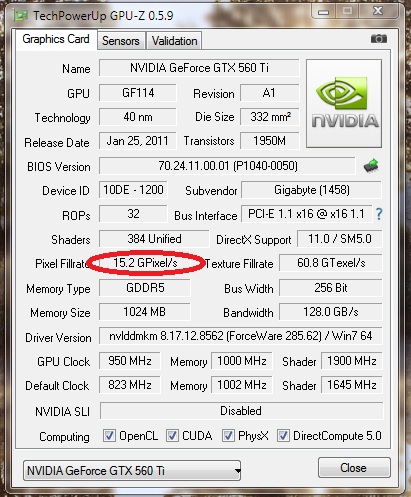Image resolution: width=411 pixels, height=497 pixels.
Task: Minimize the GPU-Z window
Action: [x=323, y=12]
